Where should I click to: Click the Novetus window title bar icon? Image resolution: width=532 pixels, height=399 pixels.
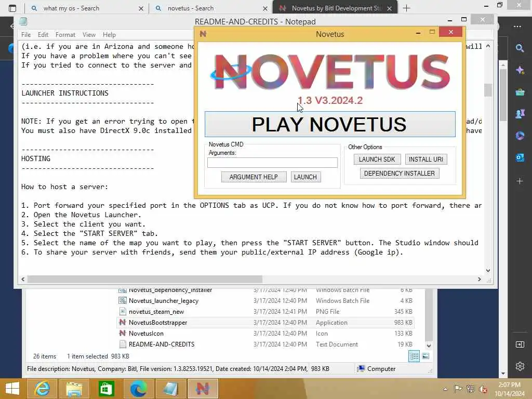(203, 34)
